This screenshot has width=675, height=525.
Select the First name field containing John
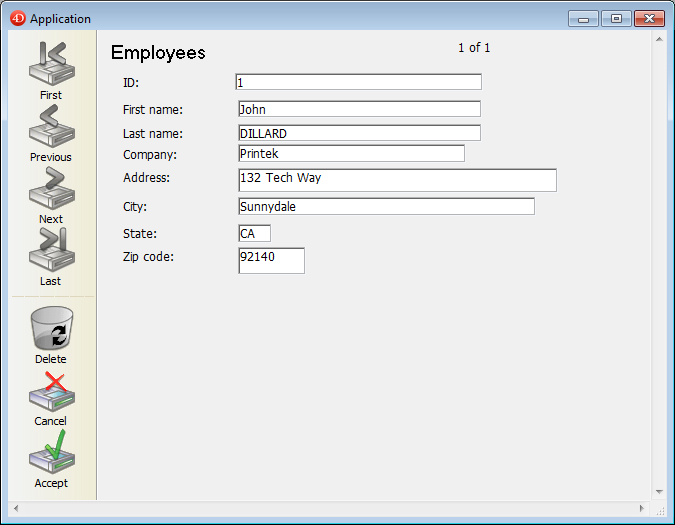tap(358, 109)
